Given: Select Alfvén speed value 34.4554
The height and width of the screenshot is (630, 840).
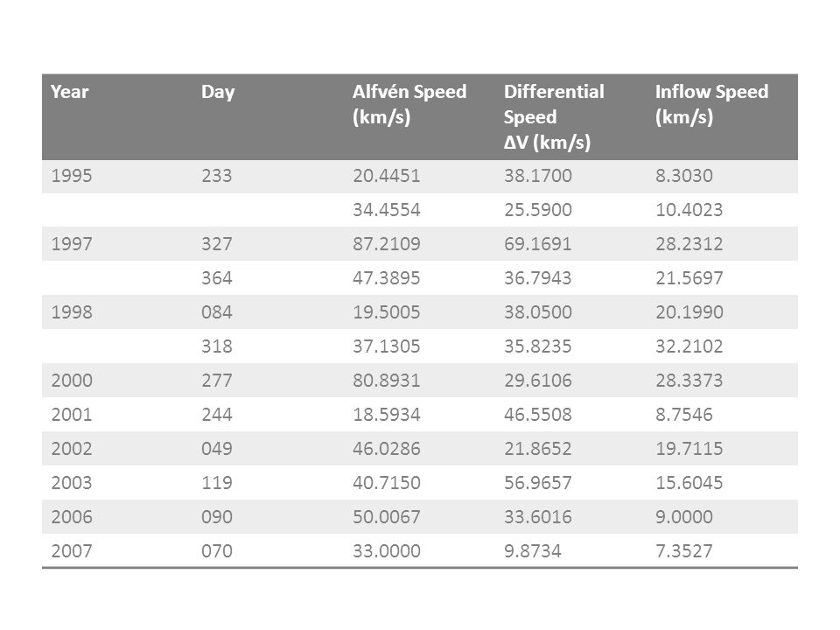Looking at the screenshot, I should tap(386, 209).
